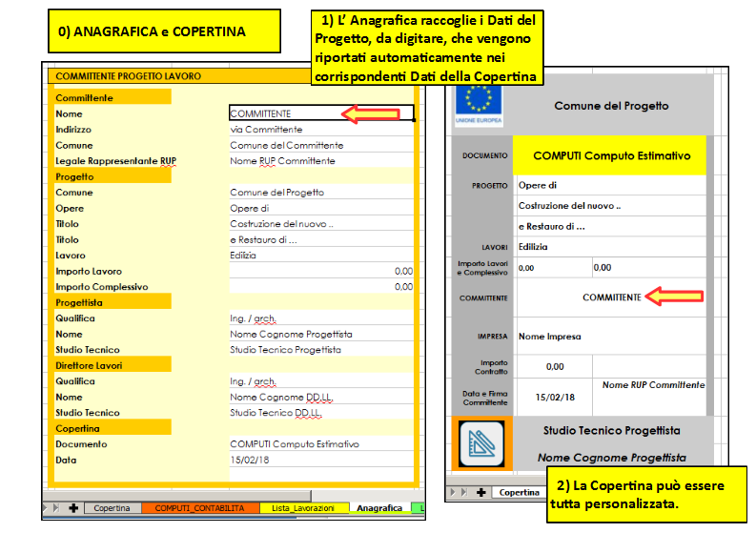This screenshot has height=533, width=756.
Task: Click the centered COMMITTENTE value on Copertina
Action: click(x=612, y=297)
